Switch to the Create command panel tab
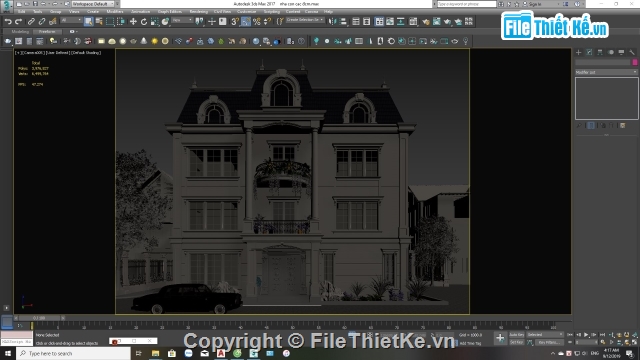640x360 pixels. click(578, 52)
